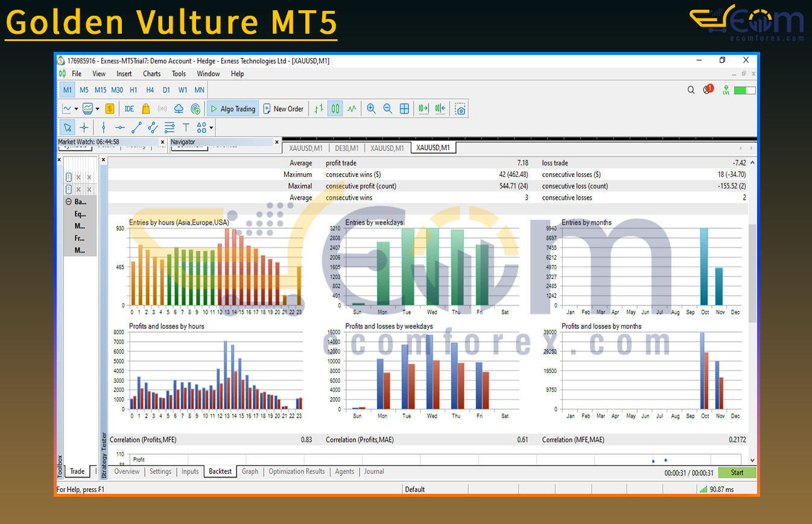Select the H1 timeframe
812x524 pixels.
click(x=133, y=90)
